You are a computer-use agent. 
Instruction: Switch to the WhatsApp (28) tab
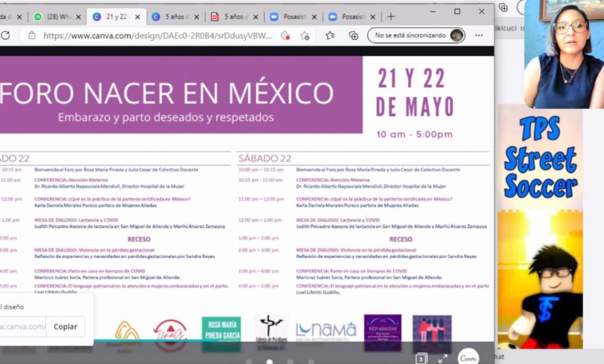tap(58, 17)
